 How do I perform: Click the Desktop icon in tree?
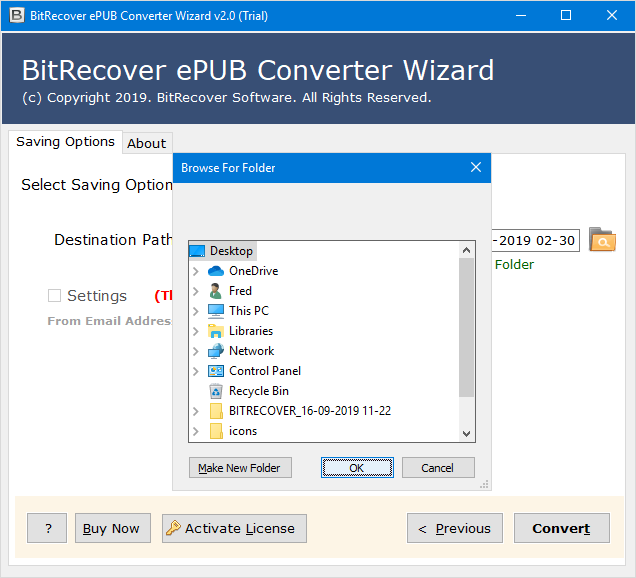(197, 251)
